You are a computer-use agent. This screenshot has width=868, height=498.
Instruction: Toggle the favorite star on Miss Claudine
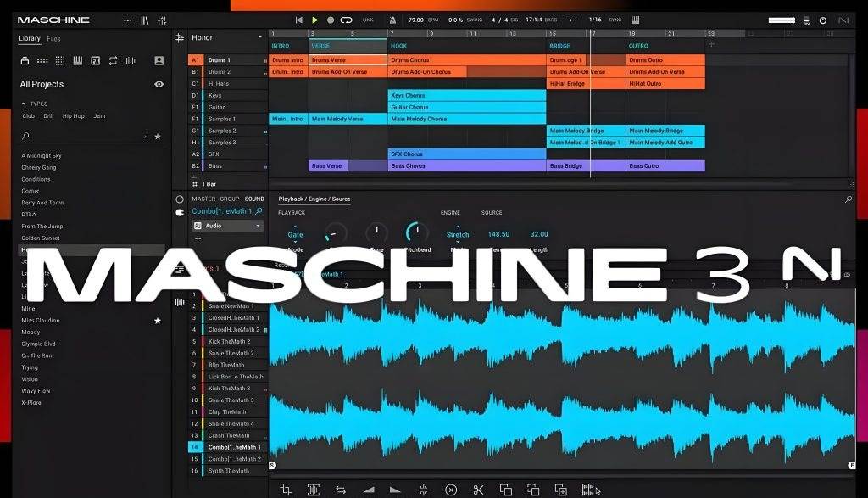click(x=158, y=321)
